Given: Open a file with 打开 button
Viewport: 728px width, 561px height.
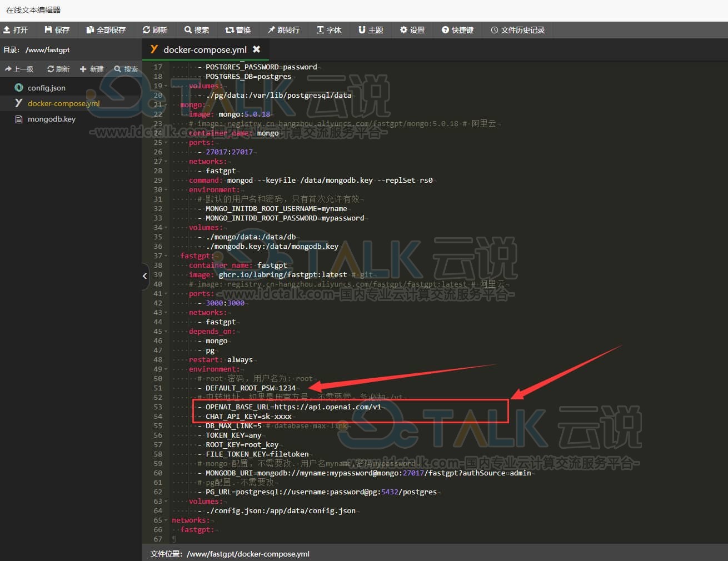Looking at the screenshot, I should tap(16, 30).
